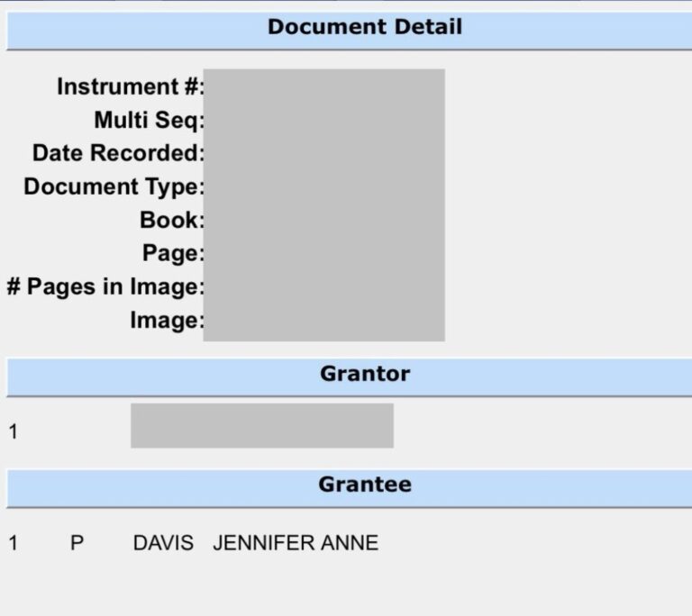Click the grantee surname DAVIS
Screen dimensions: 692x616
click(163, 543)
